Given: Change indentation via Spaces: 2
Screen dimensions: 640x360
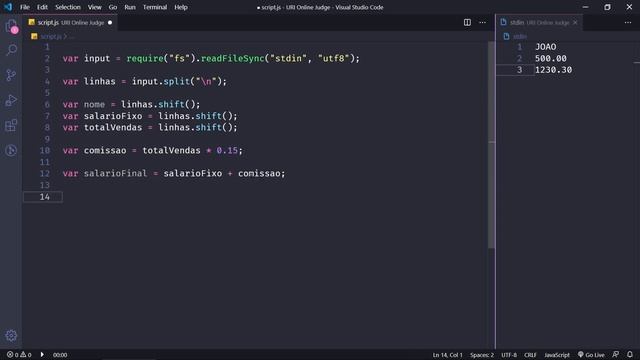Looking at the screenshot, I should [x=482, y=355].
